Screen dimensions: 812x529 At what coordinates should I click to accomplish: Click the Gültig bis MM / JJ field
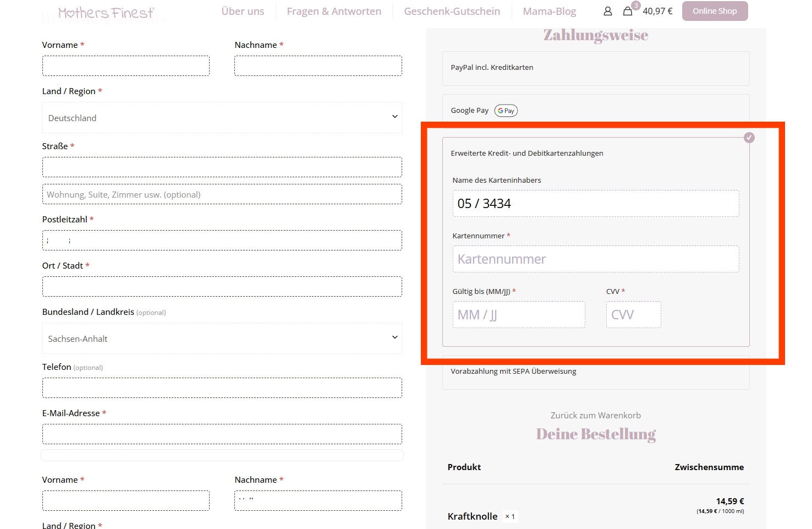pyautogui.click(x=518, y=315)
